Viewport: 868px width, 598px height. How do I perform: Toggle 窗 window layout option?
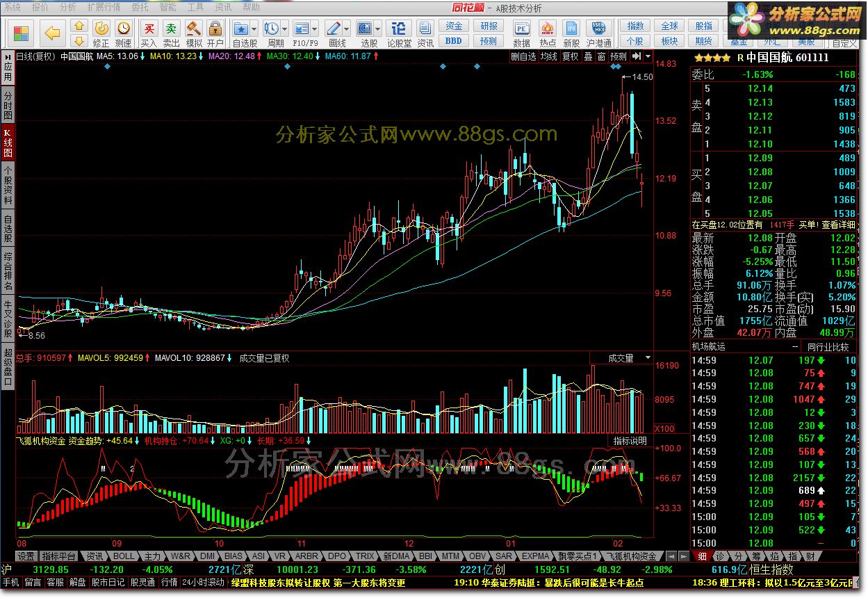coord(601,56)
